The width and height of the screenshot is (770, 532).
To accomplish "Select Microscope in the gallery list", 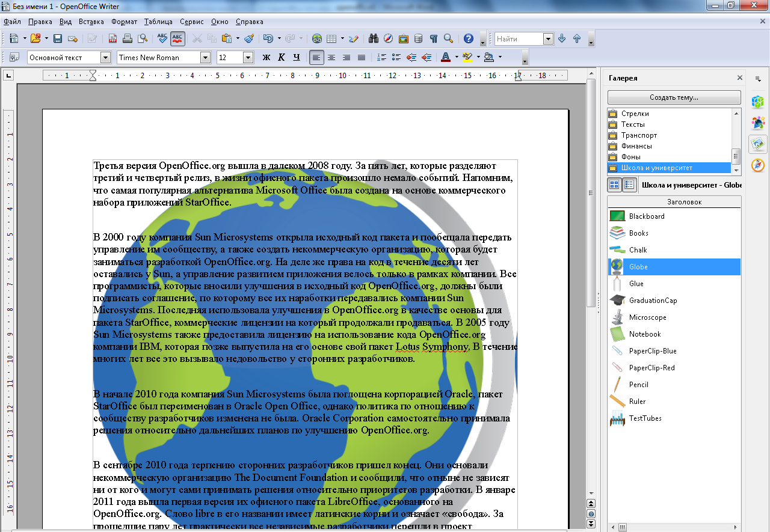I will point(647,317).
